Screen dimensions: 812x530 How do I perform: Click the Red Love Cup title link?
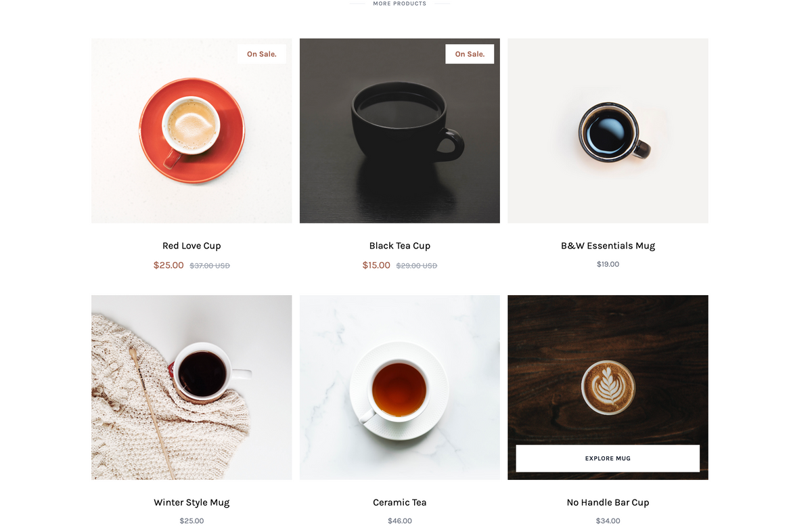(191, 246)
